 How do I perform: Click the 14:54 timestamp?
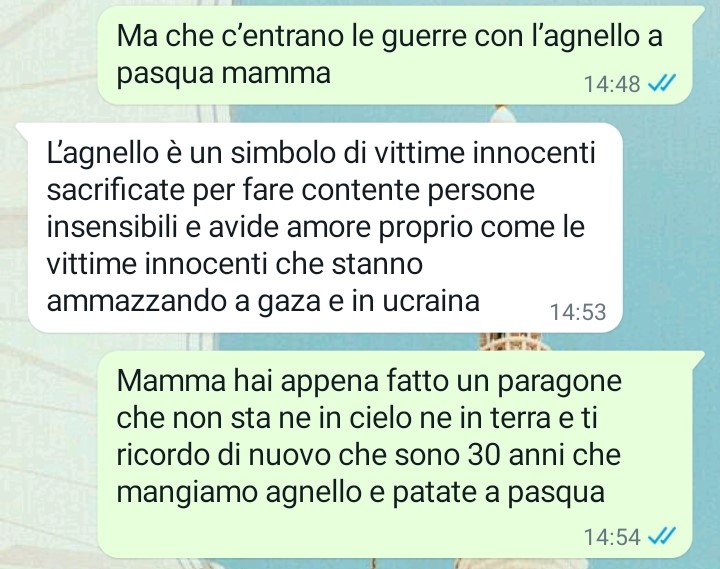[x=612, y=536]
